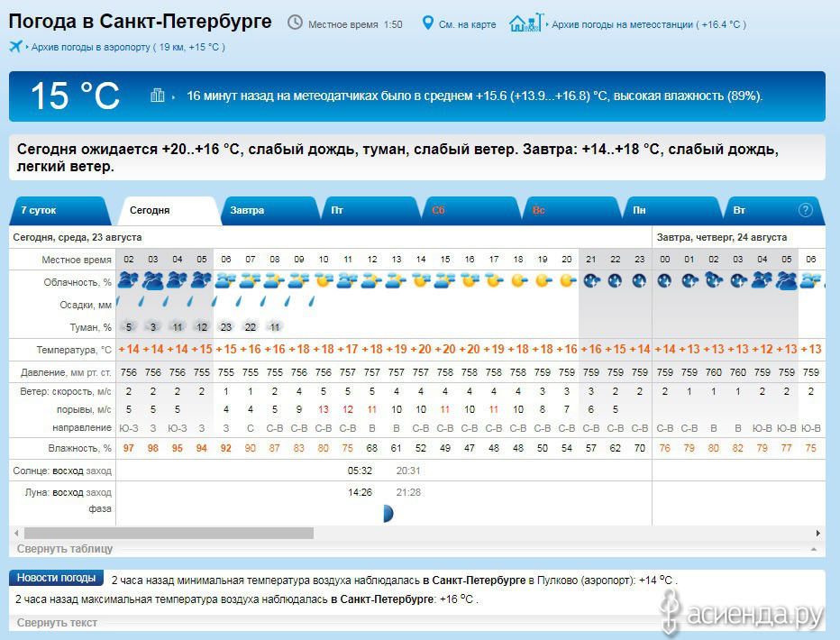
Task: Click the sunny icon for hour 20 today
Action: click(567, 280)
